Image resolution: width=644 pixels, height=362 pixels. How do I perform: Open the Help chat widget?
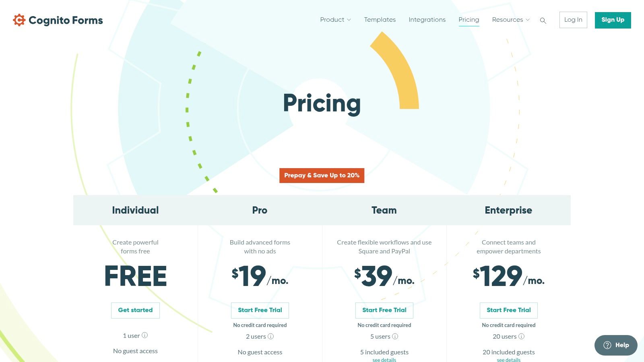[616, 345]
